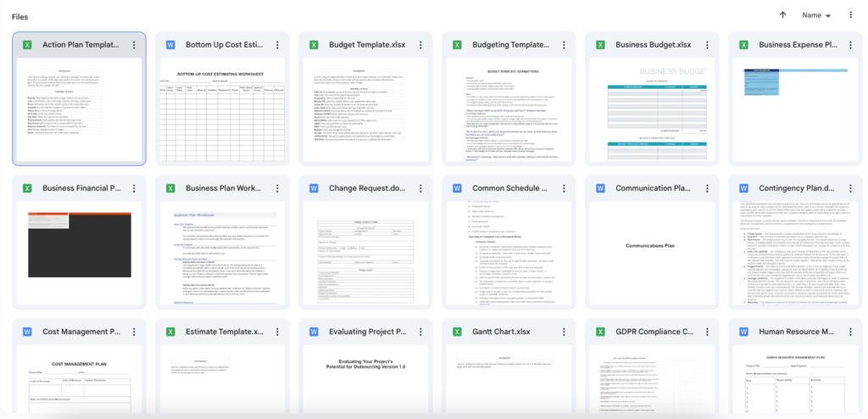
Task: Click the Excel icon of Budget Template.xlsx
Action: point(314,45)
